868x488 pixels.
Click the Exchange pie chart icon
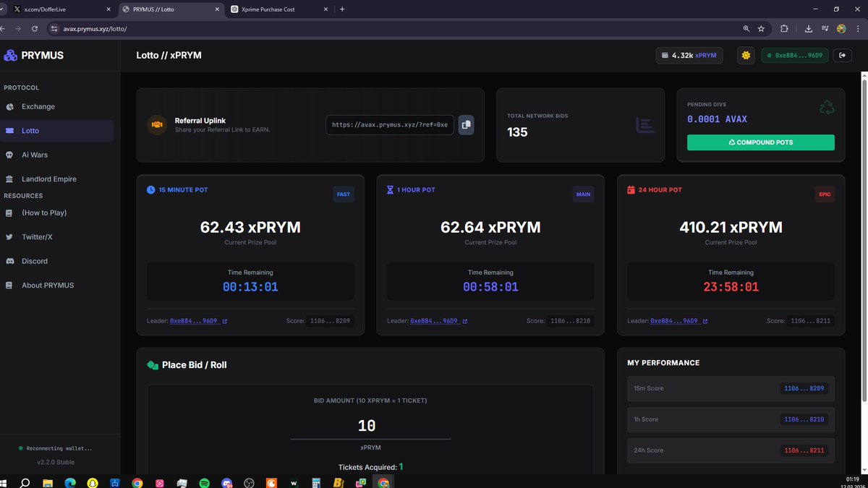(x=9, y=106)
